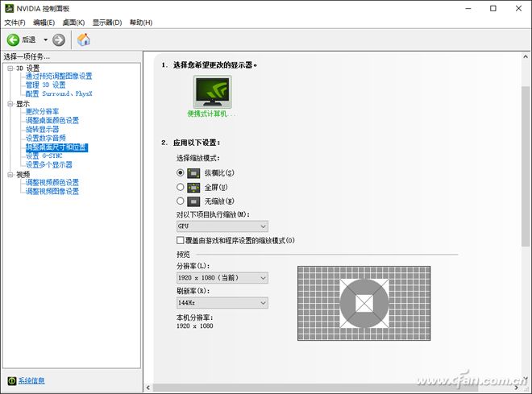Collapse the 视频 tree node

click(x=10, y=175)
